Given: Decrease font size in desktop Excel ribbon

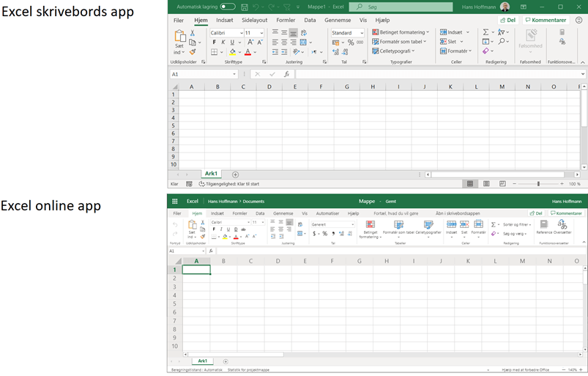Looking at the screenshot, I should 260,43.
